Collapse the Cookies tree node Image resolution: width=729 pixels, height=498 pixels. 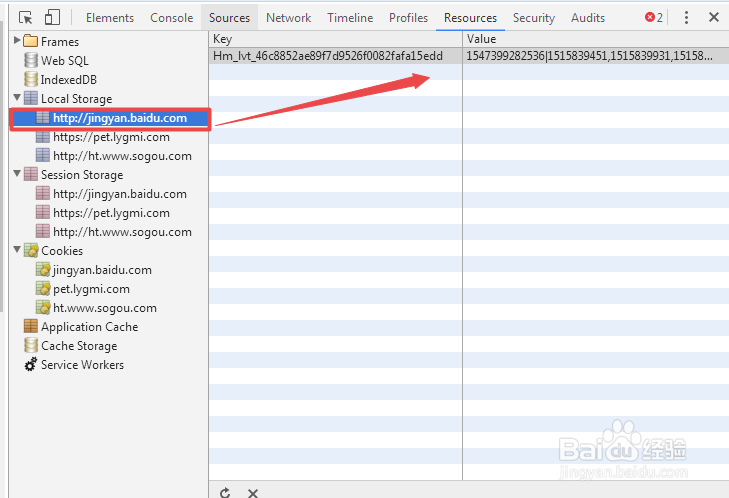tap(17, 249)
